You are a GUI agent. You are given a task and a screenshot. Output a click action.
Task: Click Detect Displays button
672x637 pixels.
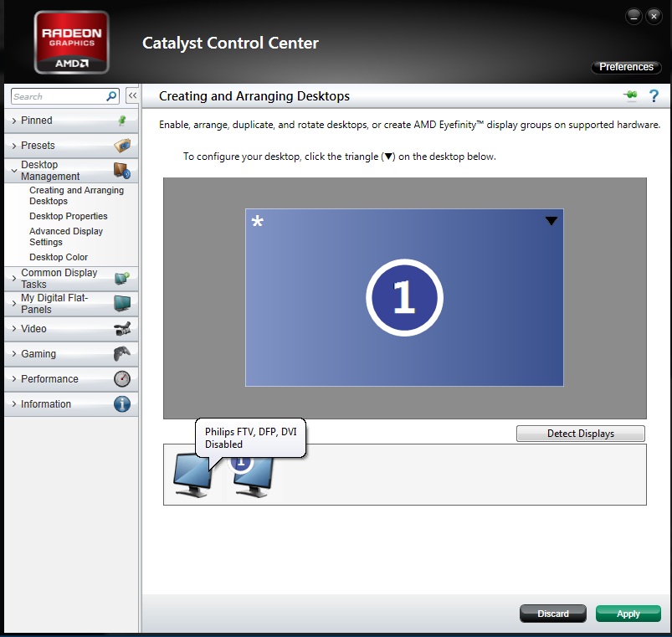click(x=580, y=434)
